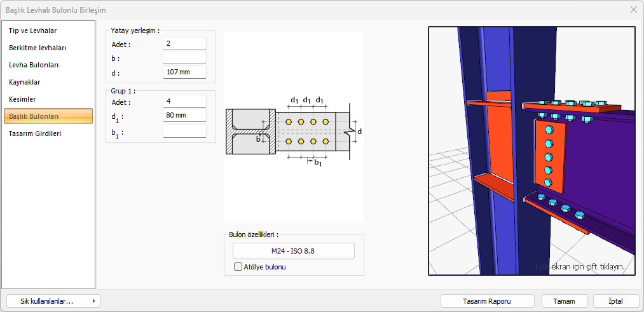This screenshot has height=312, width=644.
Task: Click the 3D connection preview
Action: (x=531, y=151)
